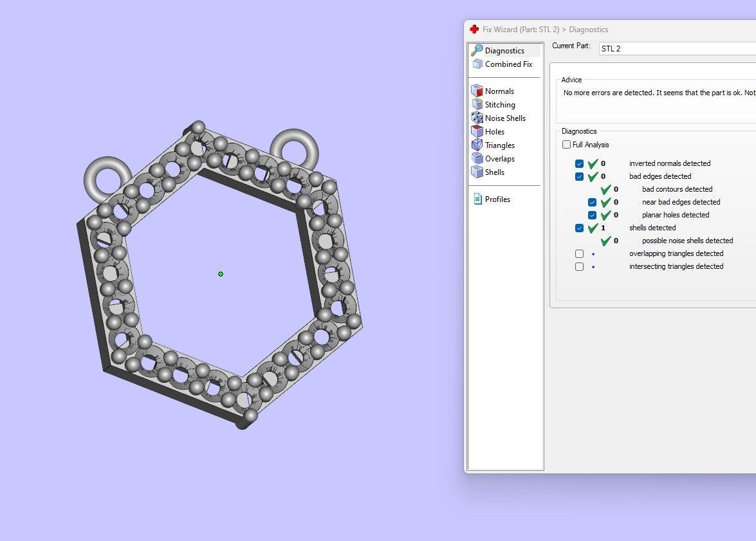Toggle near bad edges detected checkbox
This screenshot has height=541, width=756.
(592, 202)
